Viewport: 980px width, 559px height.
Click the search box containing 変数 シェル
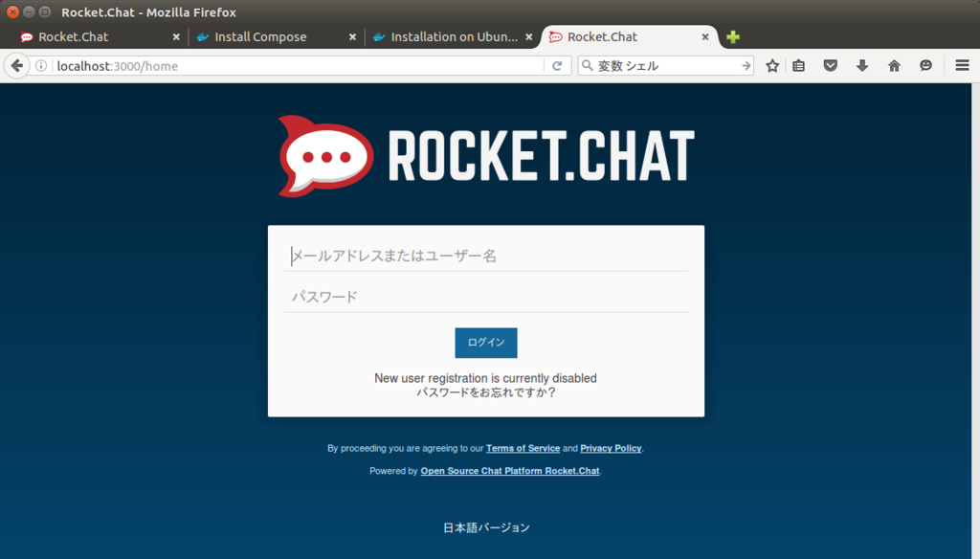pyautogui.click(x=666, y=66)
